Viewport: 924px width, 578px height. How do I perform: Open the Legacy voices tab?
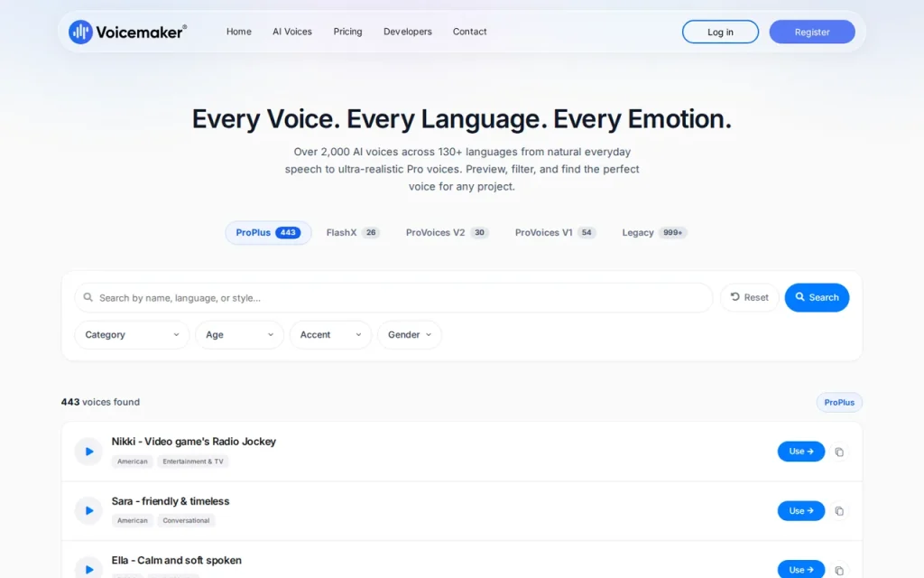coord(654,233)
